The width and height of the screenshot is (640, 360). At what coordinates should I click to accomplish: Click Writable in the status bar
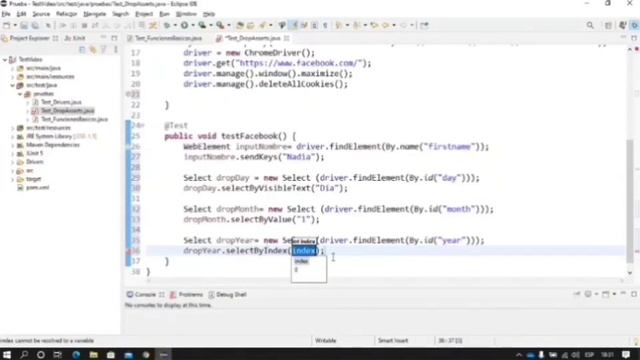point(325,340)
